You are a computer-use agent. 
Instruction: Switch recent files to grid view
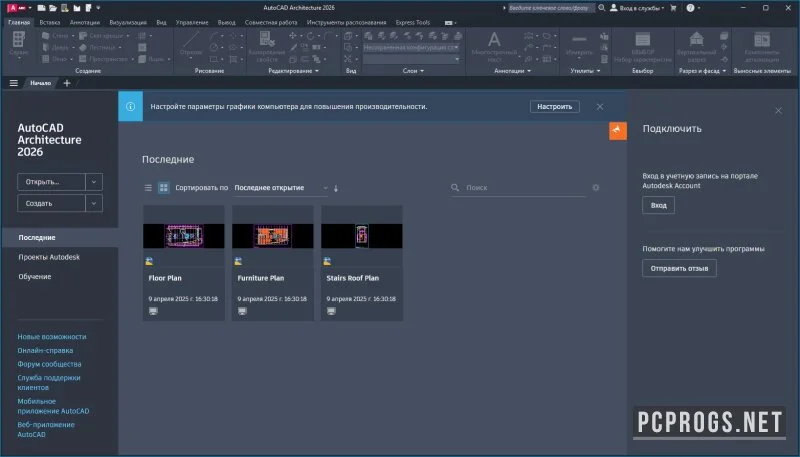163,188
